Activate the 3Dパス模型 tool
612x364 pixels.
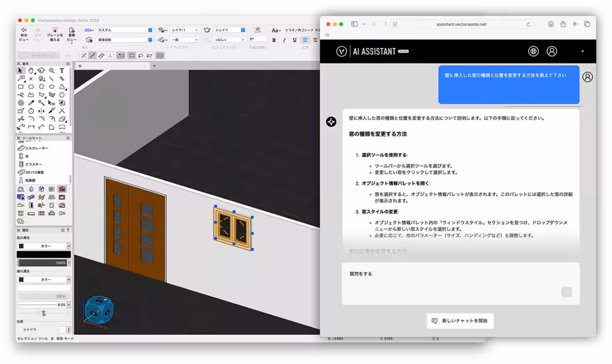[x=30, y=172]
